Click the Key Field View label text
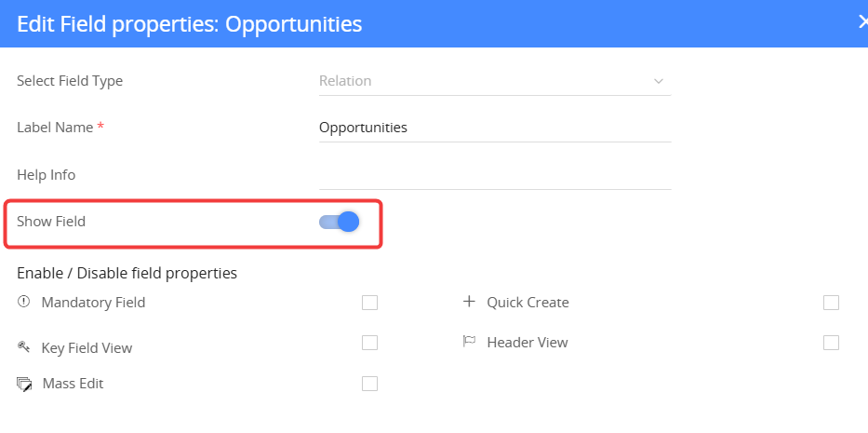This screenshot has height=433, width=868. [87, 348]
